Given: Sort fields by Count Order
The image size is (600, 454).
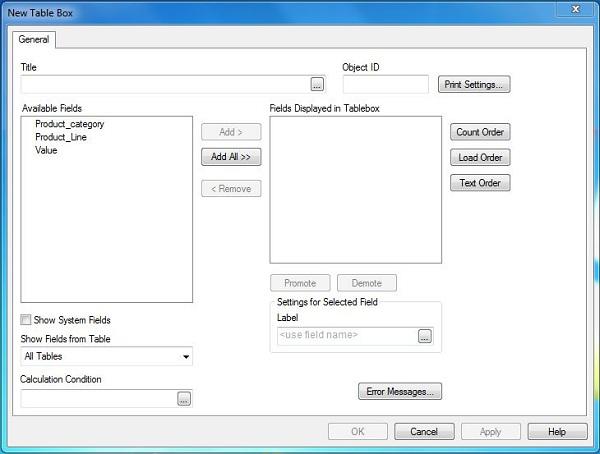Looking at the screenshot, I should [480, 132].
